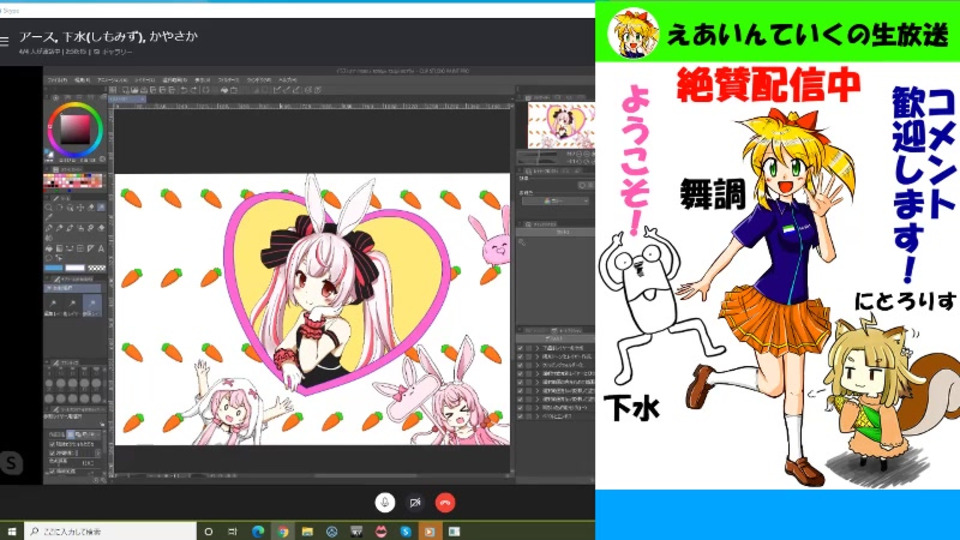The image size is (960, 540).
Task: Select the Move layer tool
Action: pyautogui.click(x=80, y=207)
